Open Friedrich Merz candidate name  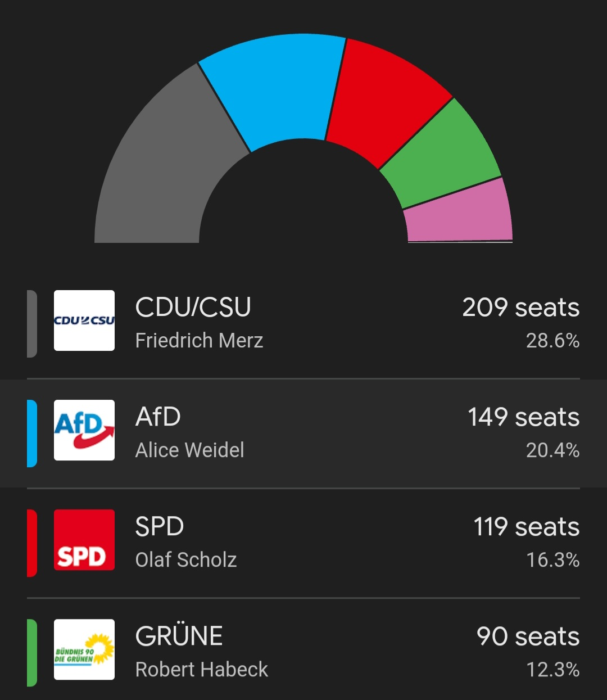[199, 341]
